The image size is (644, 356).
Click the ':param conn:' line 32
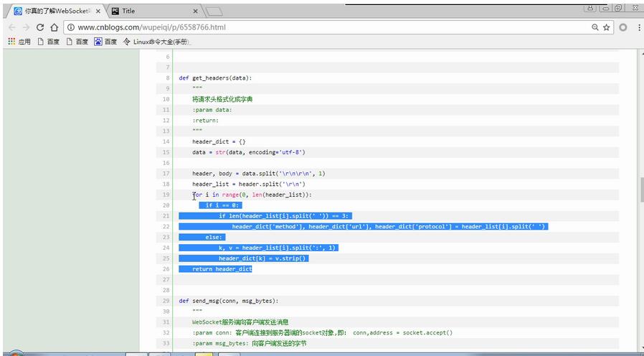pos(323,332)
